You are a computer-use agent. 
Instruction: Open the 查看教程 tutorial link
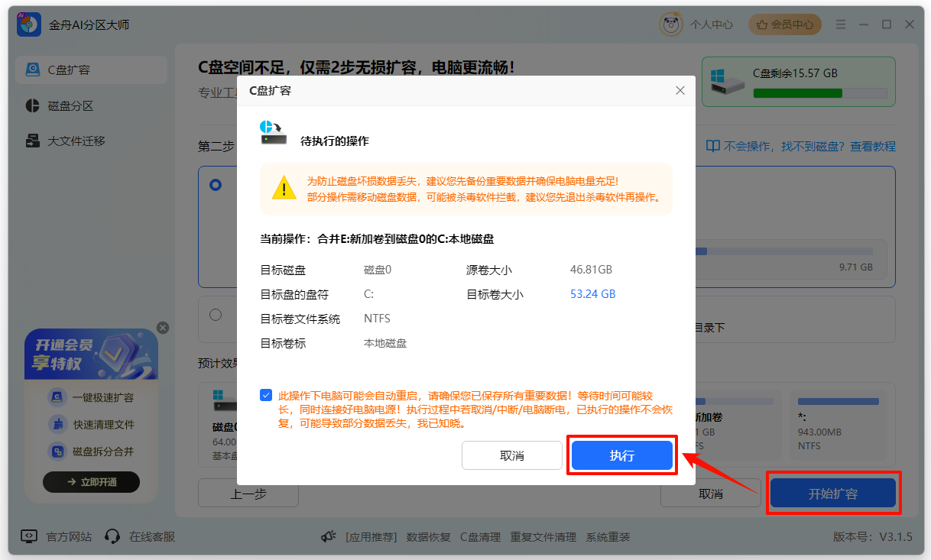point(874,146)
